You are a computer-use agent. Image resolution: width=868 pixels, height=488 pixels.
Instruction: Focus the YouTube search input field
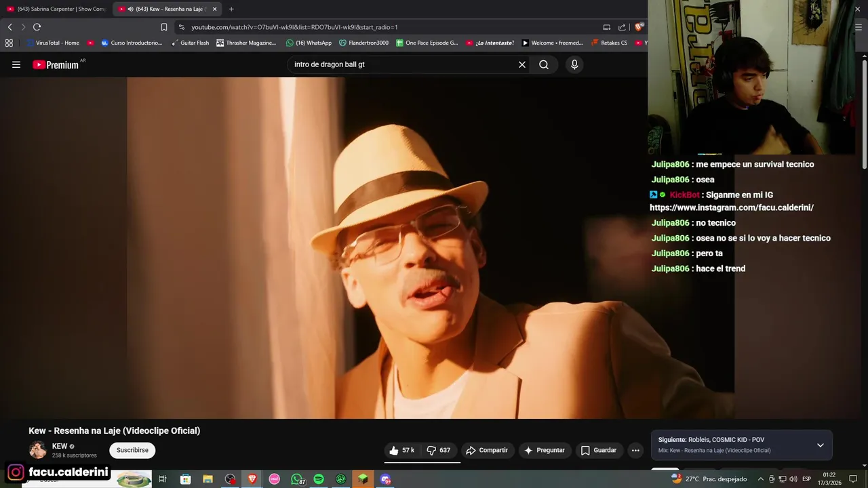403,64
